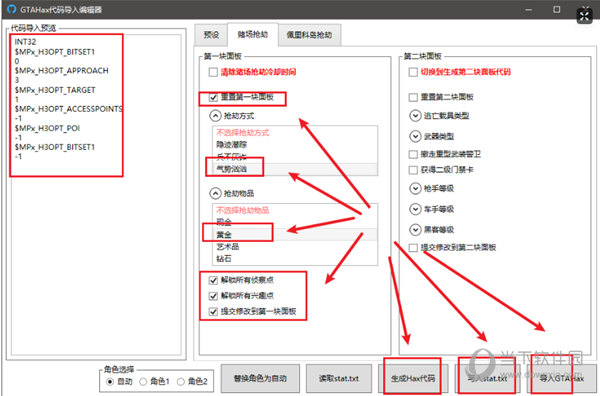Choose 黄金 as heist target

click(x=295, y=234)
